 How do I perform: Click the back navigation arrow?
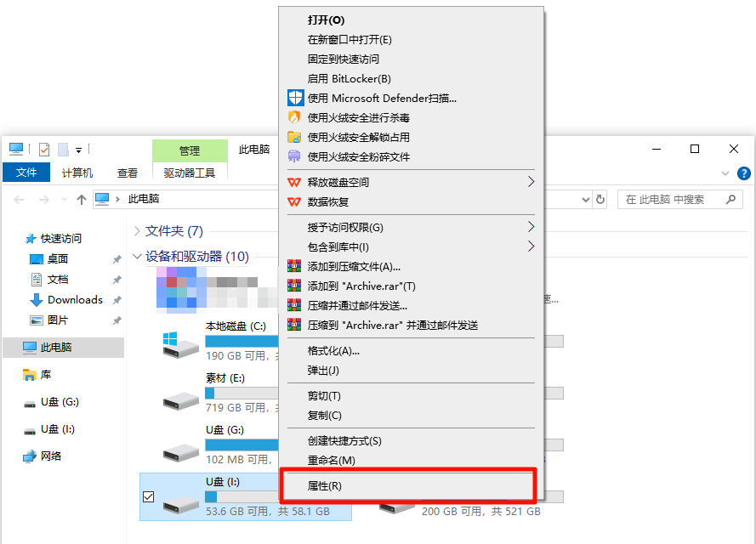point(19,200)
